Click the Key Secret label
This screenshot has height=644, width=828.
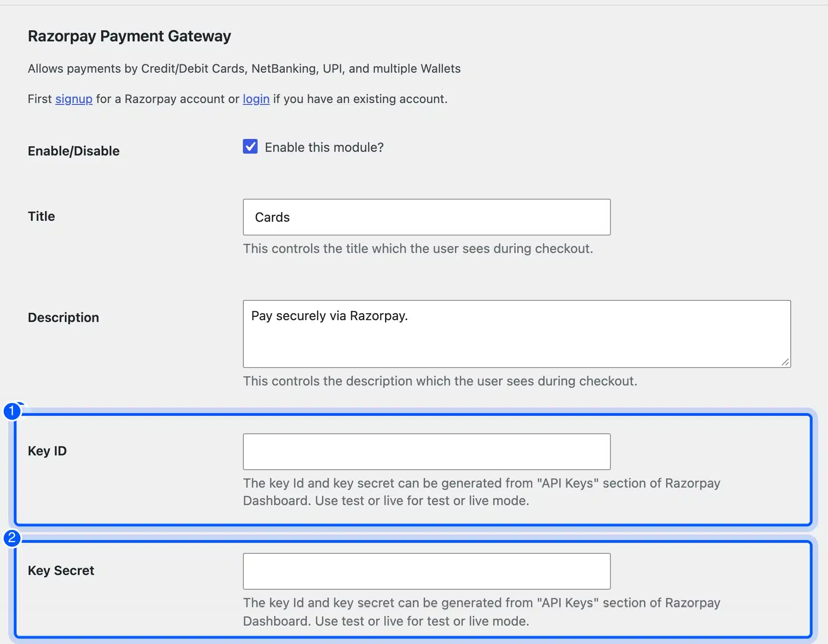pos(61,570)
